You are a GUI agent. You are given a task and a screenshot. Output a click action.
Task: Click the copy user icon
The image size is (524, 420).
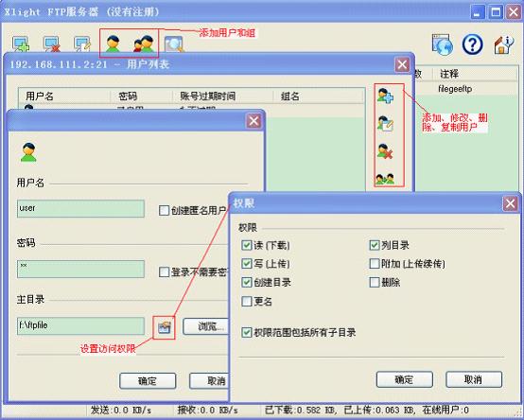[x=385, y=179]
